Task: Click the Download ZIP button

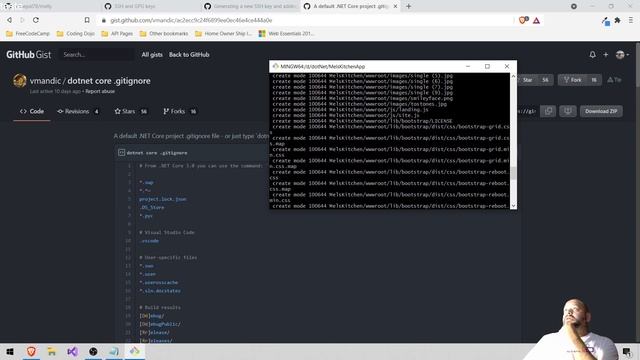Action: (601, 111)
